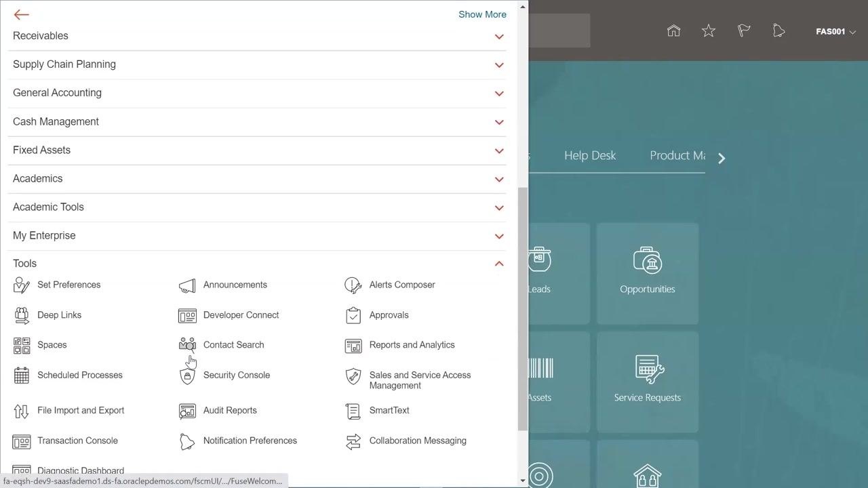Open the Set Preferences tool icon
868x488 pixels.
22,285
